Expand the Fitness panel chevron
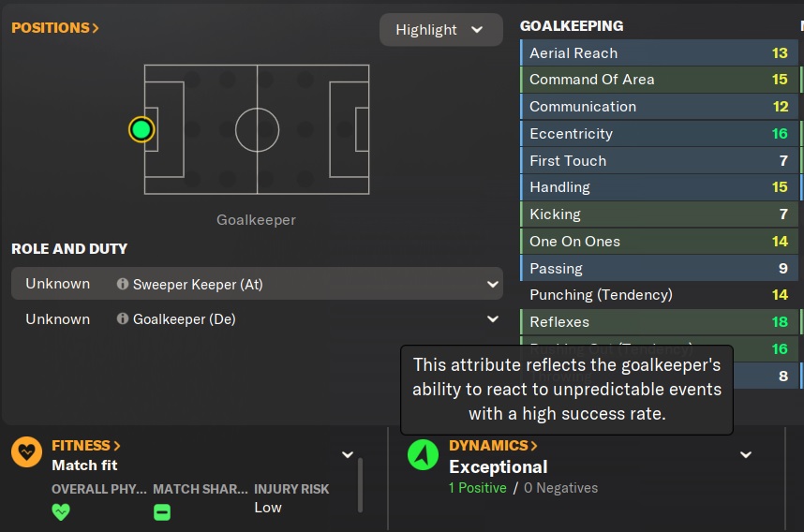804x532 pixels. click(x=348, y=455)
